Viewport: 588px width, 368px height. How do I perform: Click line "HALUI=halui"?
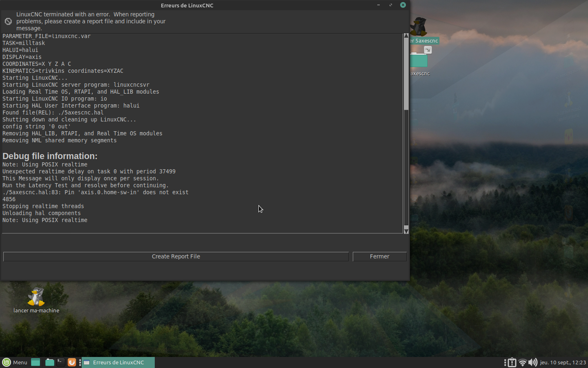pyautogui.click(x=20, y=50)
